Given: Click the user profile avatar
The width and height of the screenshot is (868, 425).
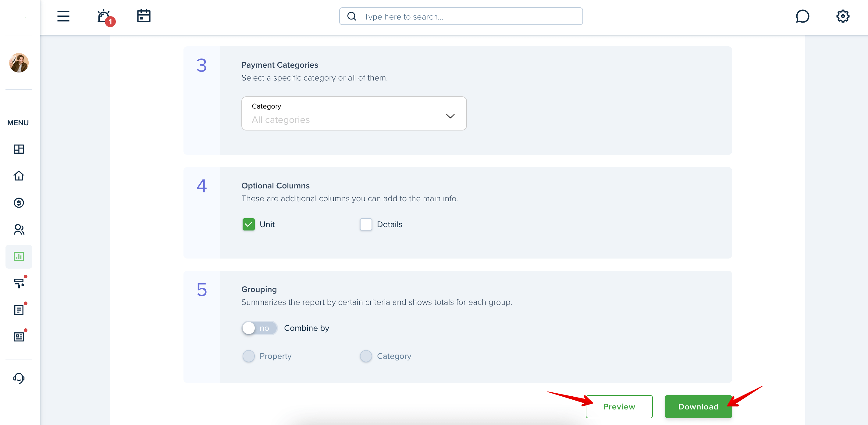Looking at the screenshot, I should (x=19, y=63).
